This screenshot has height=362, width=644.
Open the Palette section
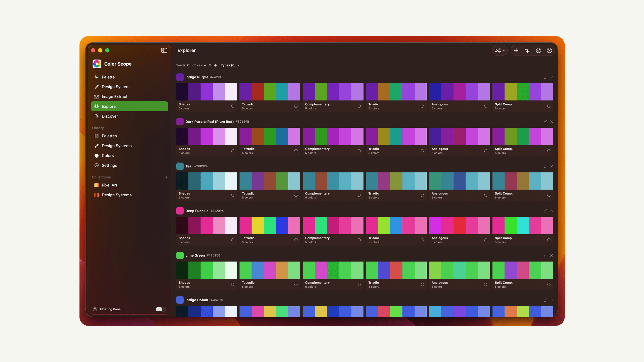click(129, 77)
